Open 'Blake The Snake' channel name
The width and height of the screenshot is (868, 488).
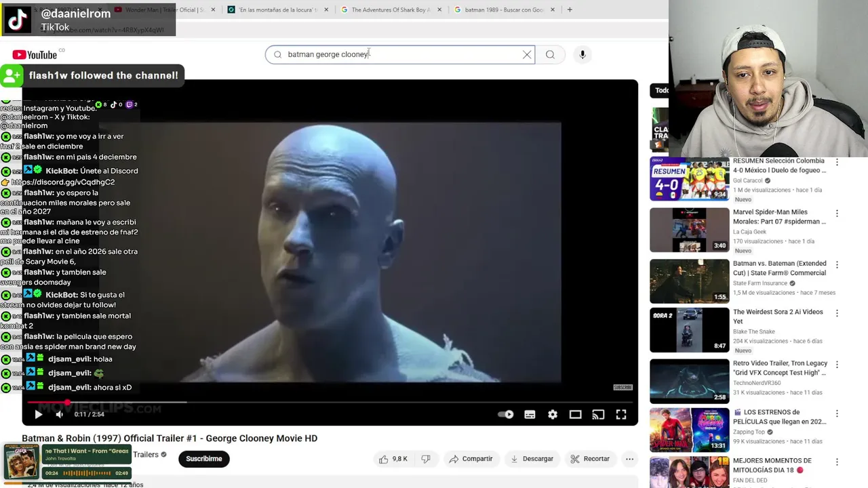(753, 332)
